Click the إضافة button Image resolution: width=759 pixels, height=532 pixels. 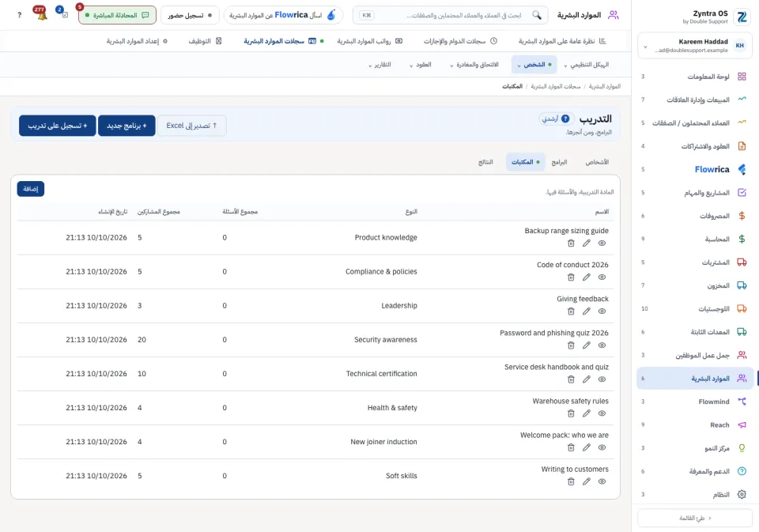31,189
